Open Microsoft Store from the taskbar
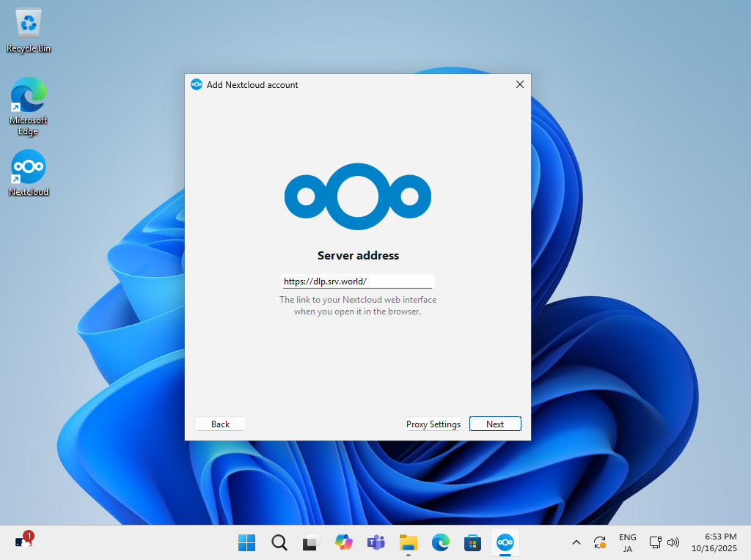The width and height of the screenshot is (751, 560). coord(472,542)
